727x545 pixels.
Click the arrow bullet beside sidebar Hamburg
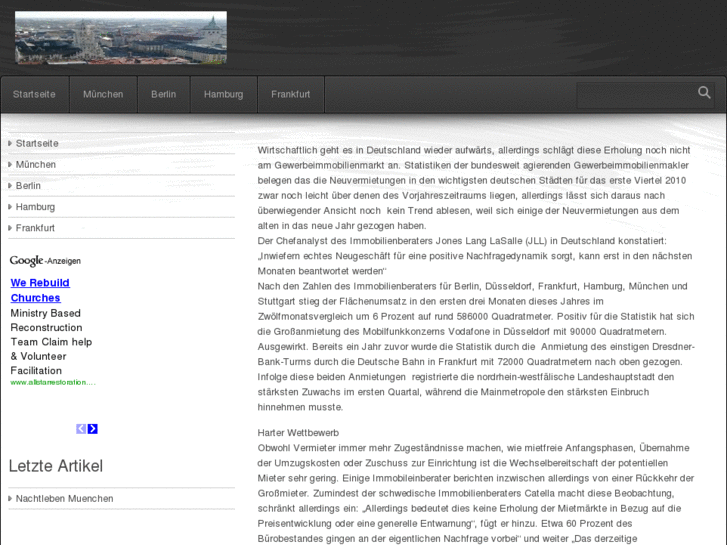point(10,207)
